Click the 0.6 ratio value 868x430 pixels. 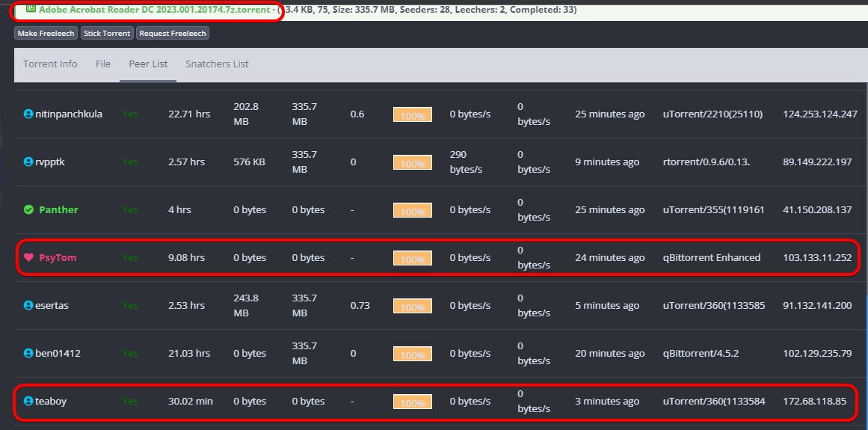[357, 114]
